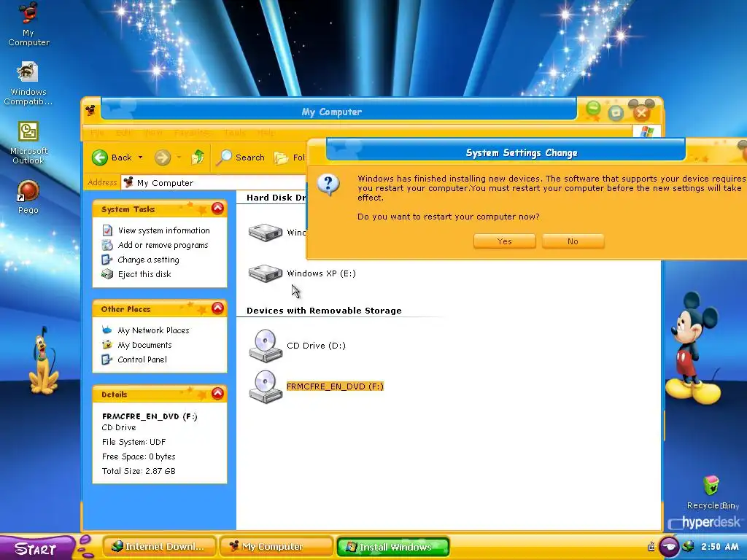This screenshot has width=747, height=560.
Task: Click Yes to restart computer
Action: pyautogui.click(x=505, y=241)
